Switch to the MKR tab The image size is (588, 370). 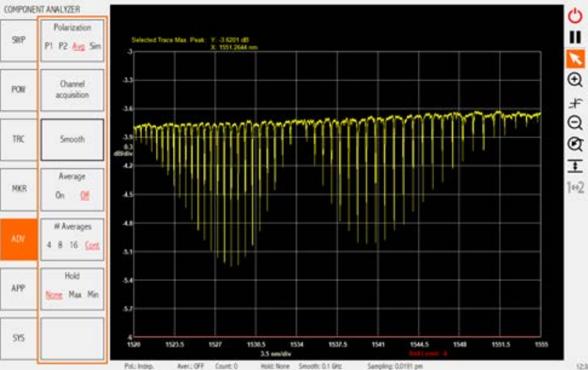18,188
